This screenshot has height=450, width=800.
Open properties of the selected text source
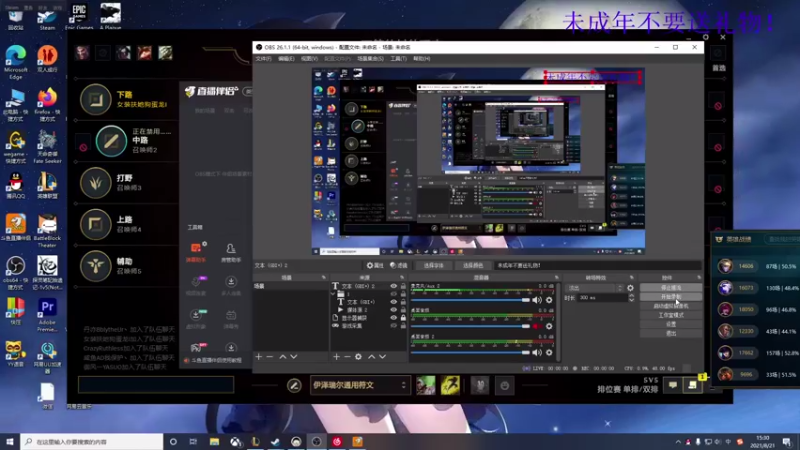click(375, 265)
